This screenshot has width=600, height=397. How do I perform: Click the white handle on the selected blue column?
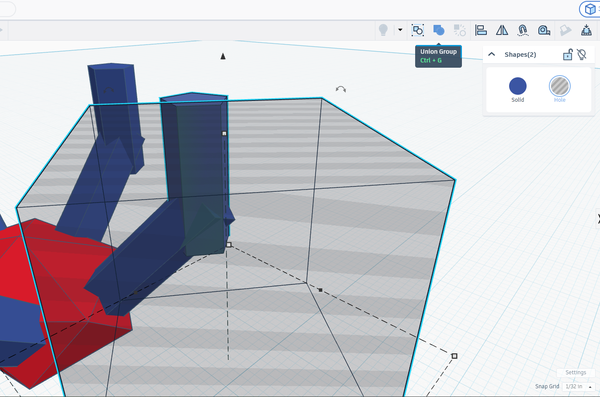tap(224, 133)
